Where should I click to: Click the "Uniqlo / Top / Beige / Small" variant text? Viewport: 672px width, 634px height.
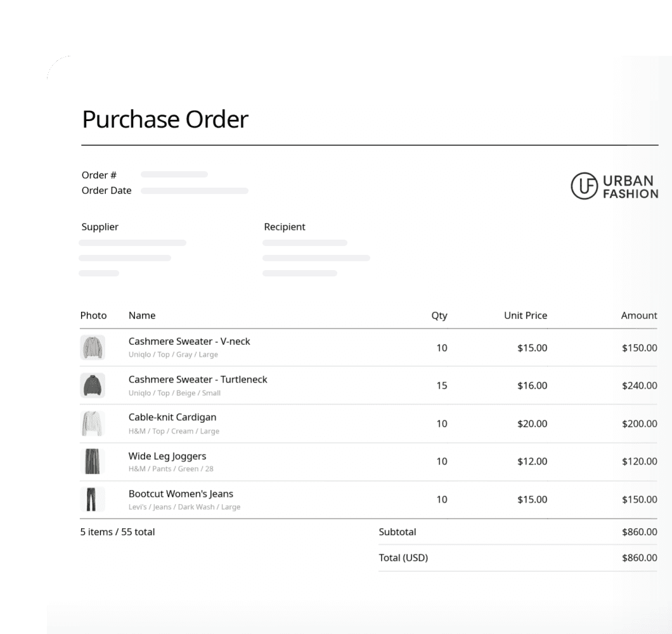(x=174, y=393)
